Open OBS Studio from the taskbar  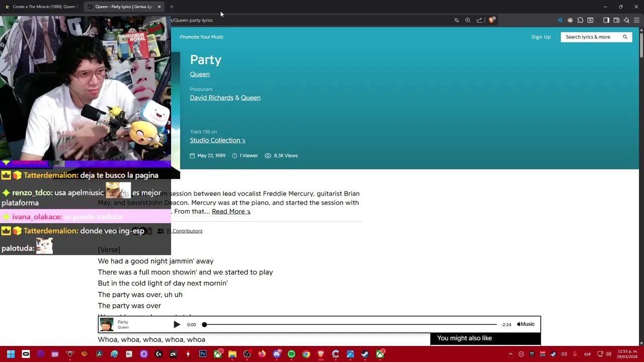point(247,354)
